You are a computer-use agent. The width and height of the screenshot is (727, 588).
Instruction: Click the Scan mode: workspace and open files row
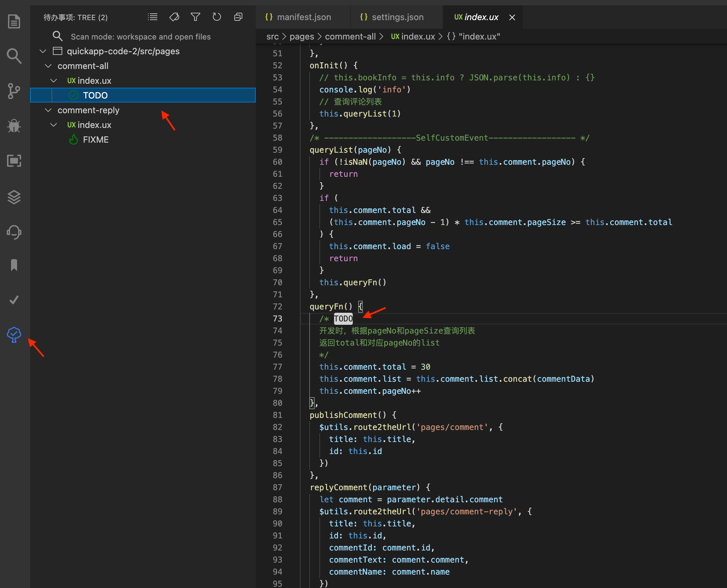(143, 36)
